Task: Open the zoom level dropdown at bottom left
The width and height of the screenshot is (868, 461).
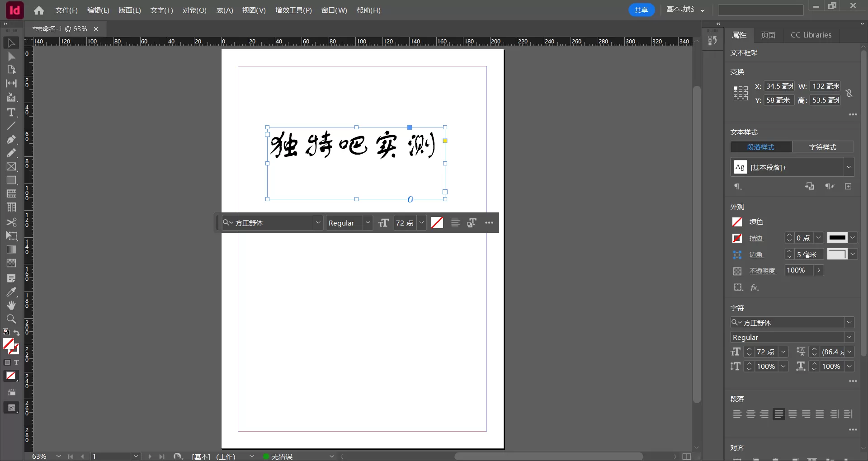Action: click(58, 456)
